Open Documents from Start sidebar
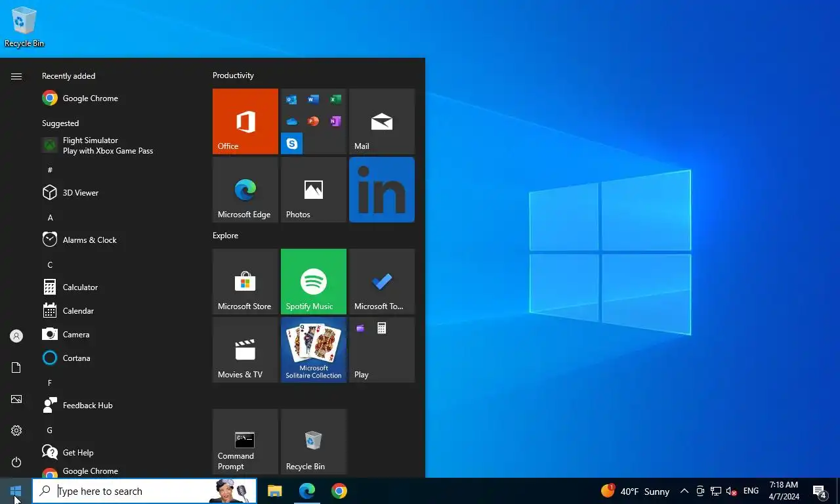 tap(16, 367)
